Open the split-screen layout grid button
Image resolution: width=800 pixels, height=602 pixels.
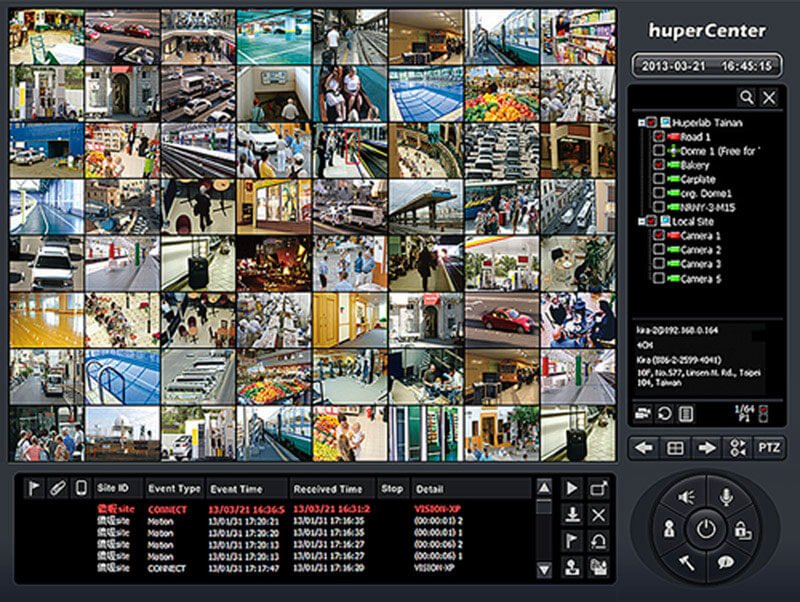point(676,448)
